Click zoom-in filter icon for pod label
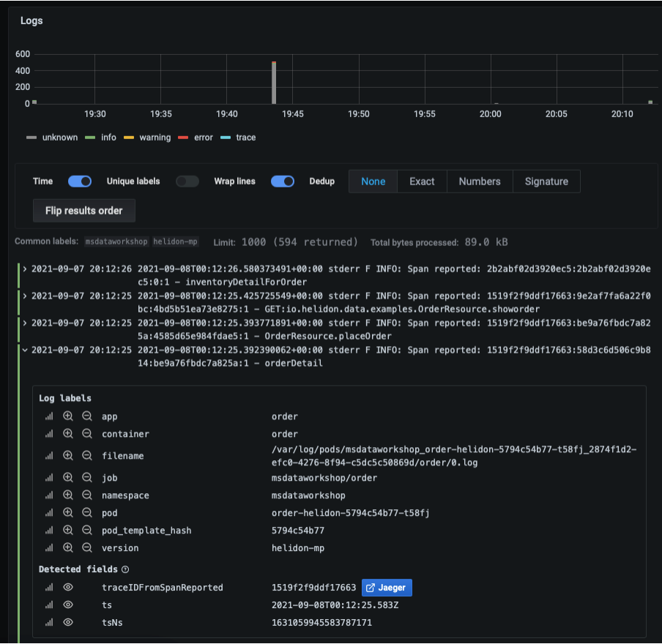 point(68,513)
